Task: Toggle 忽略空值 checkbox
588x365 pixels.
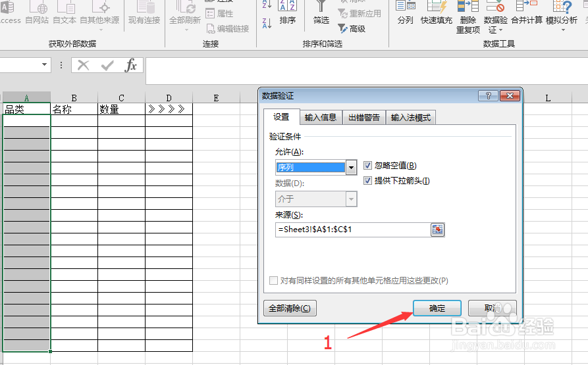Action: point(367,166)
